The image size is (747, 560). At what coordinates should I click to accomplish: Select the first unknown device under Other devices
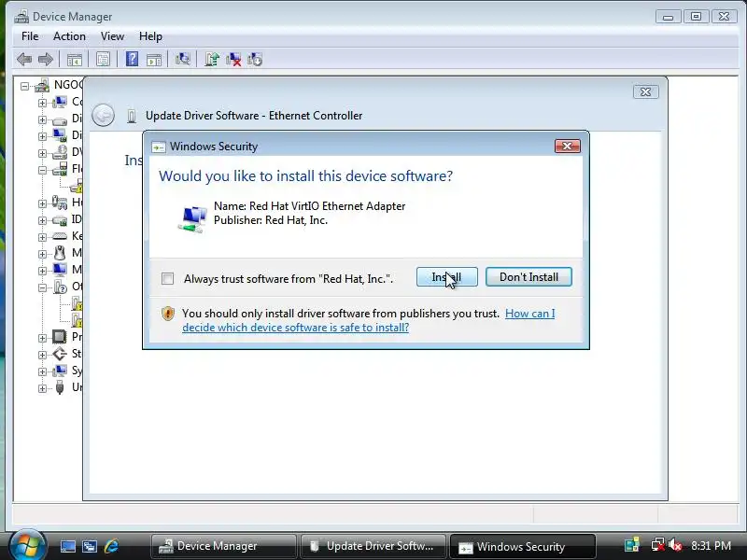click(77, 303)
